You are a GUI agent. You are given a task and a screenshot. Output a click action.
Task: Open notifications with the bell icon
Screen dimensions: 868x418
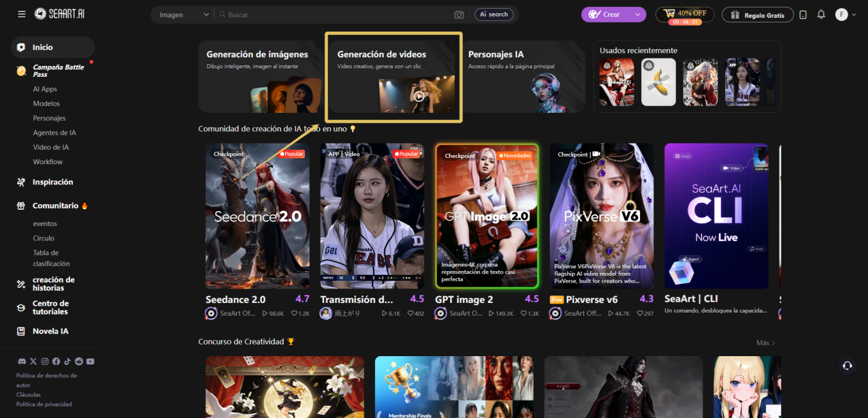[x=821, y=14]
